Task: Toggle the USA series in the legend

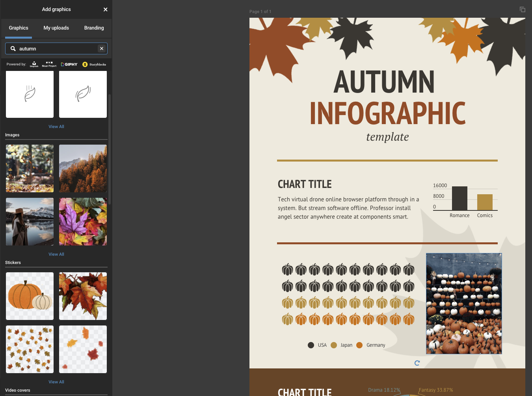Action: 317,345
